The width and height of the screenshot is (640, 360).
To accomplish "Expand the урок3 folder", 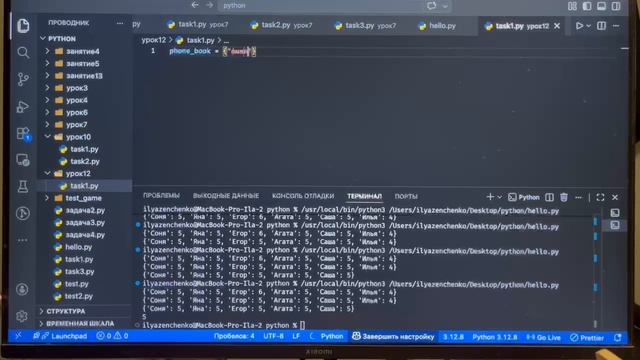I will pyautogui.click(x=77, y=88).
